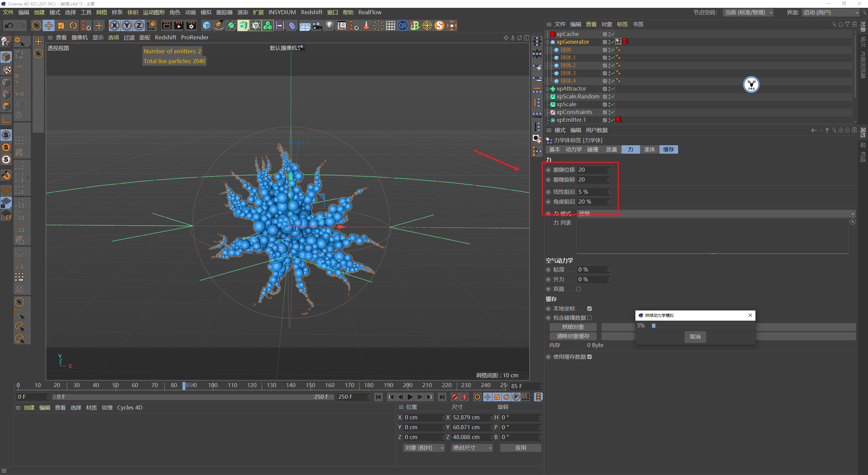Click the bake progress bar in the dialog

[703, 326]
